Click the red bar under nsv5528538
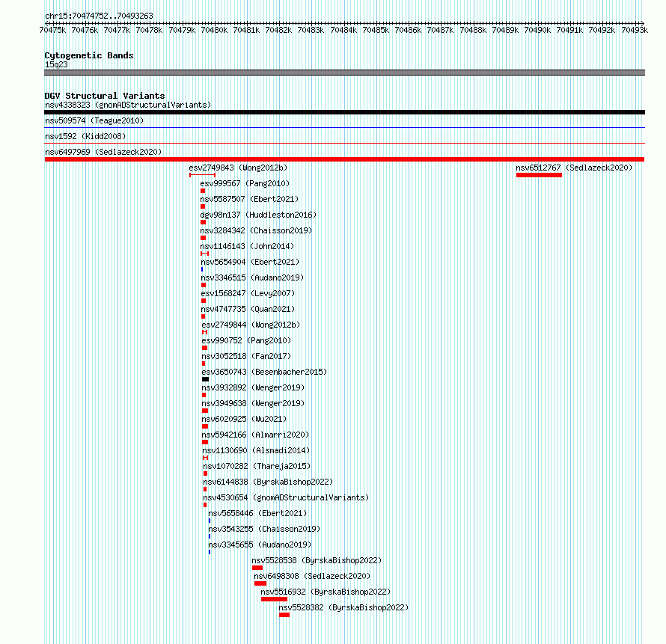 (257, 568)
